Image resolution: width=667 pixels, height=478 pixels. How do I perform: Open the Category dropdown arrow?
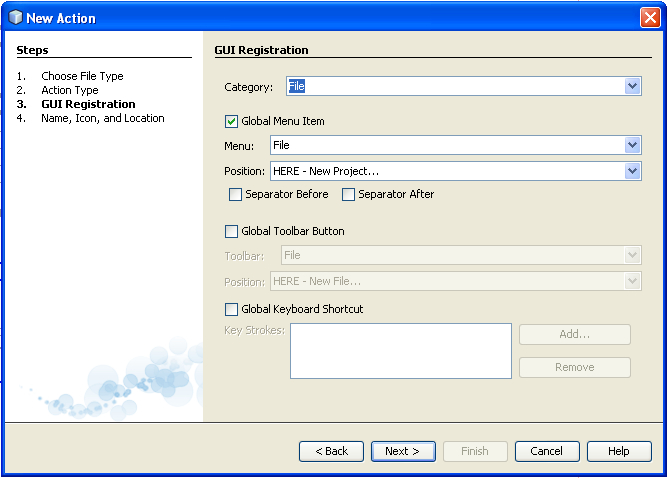coord(633,86)
